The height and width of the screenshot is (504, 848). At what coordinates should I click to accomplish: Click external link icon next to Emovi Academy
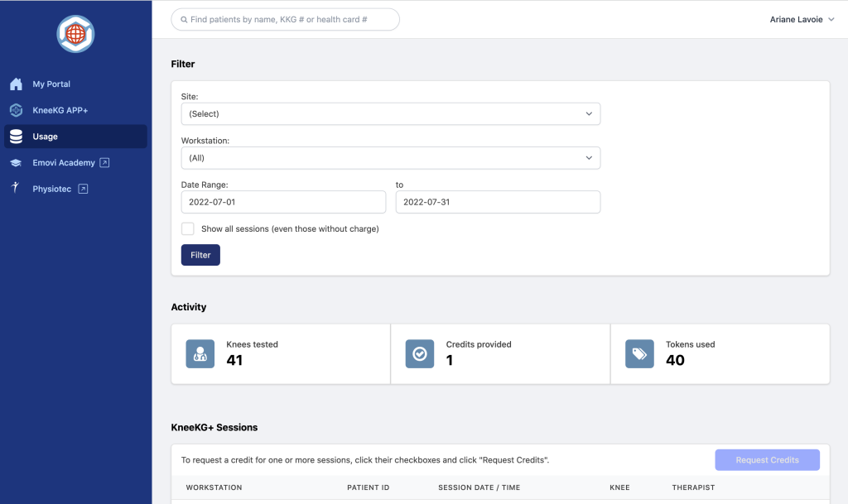(105, 162)
